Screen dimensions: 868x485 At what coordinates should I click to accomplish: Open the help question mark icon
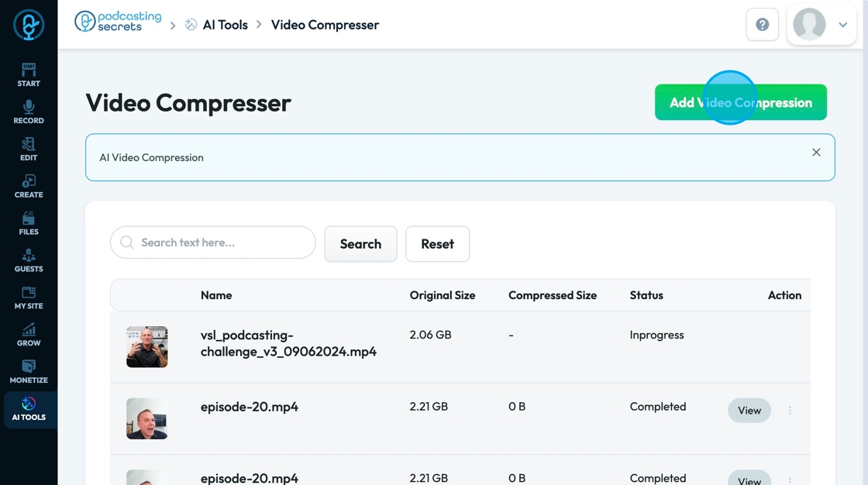coord(763,24)
